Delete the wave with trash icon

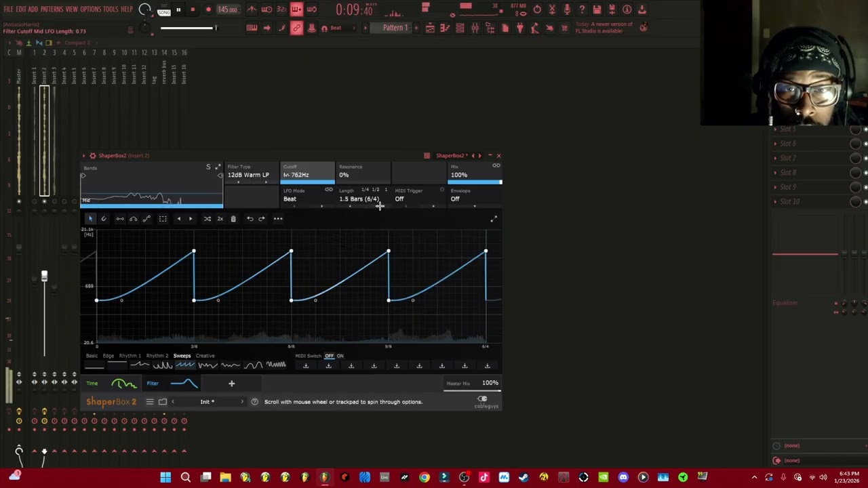click(233, 218)
